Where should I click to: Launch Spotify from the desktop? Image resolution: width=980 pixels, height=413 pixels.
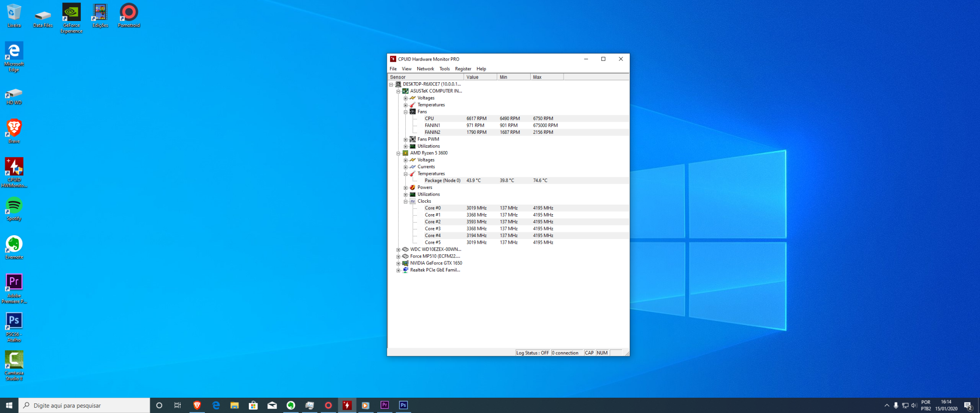pyautogui.click(x=14, y=209)
